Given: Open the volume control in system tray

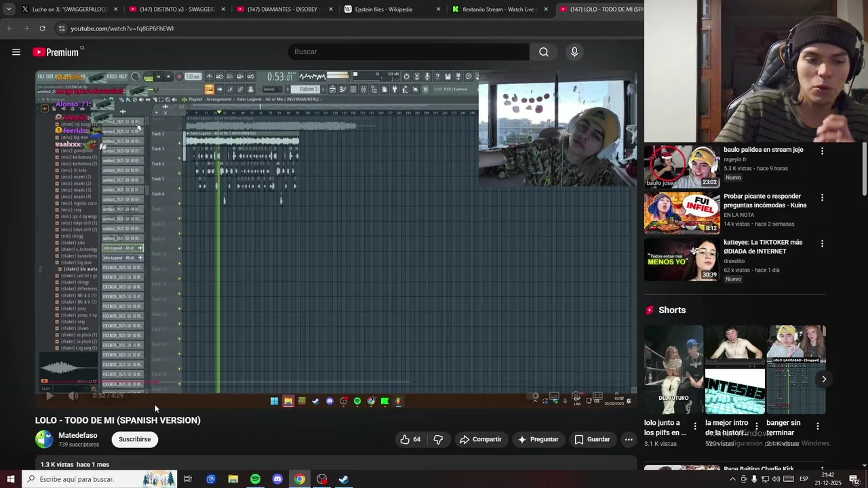Looking at the screenshot, I should pos(776,479).
